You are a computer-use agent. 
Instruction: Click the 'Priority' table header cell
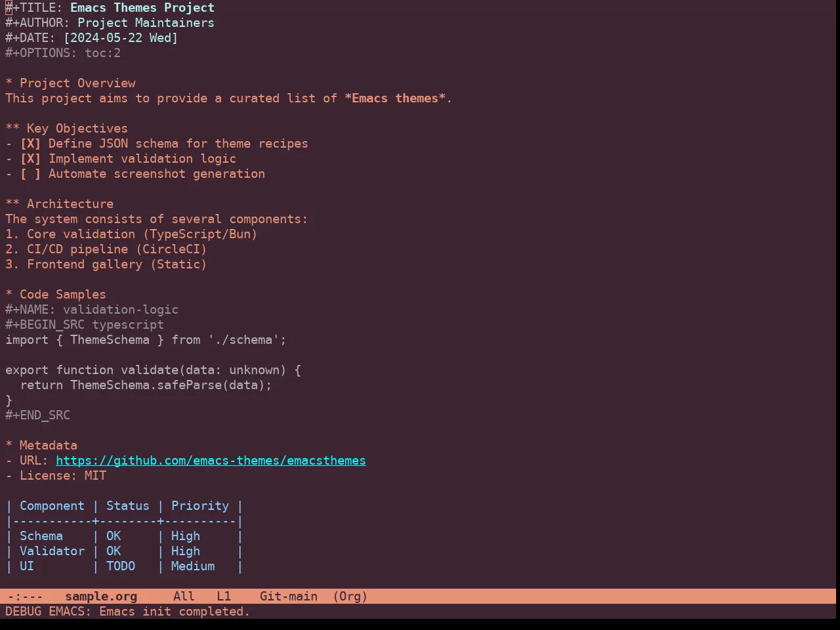click(200, 506)
